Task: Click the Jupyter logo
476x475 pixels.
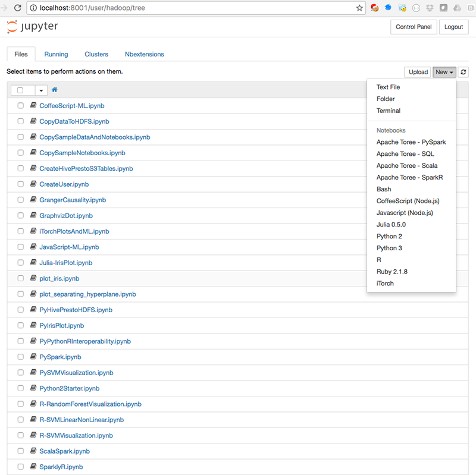Action: point(32,27)
